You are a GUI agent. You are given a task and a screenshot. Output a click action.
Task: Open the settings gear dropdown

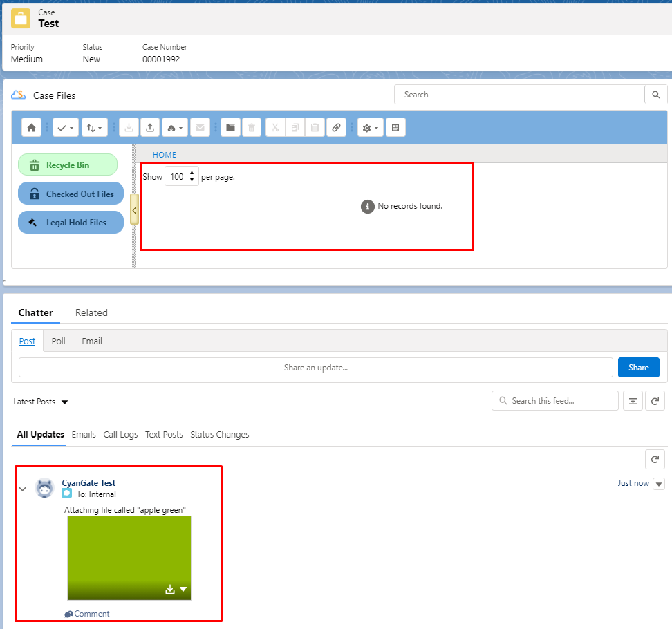coord(370,128)
